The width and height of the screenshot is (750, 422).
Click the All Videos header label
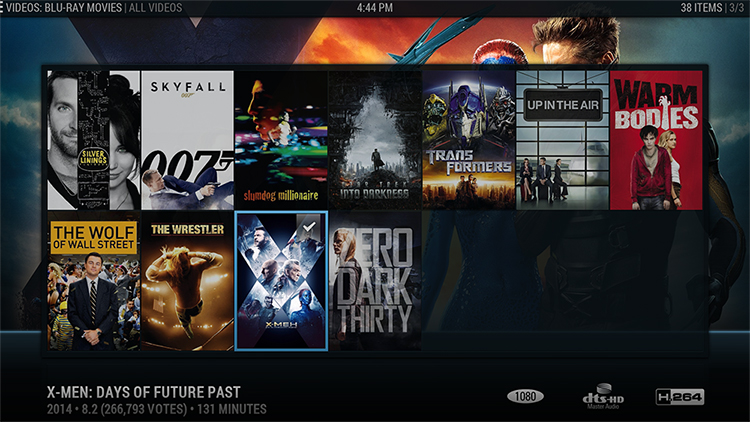coord(155,8)
